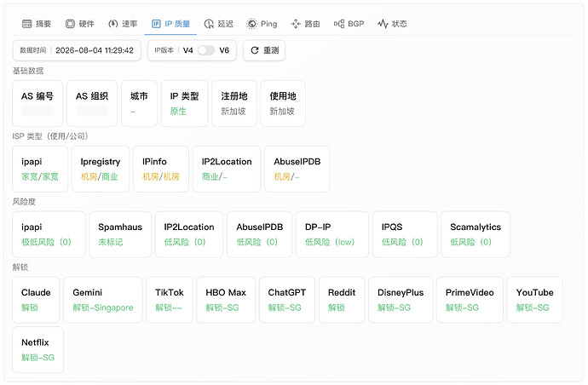Click the TikTok unlock card
This screenshot has height=385, width=588.
click(170, 300)
